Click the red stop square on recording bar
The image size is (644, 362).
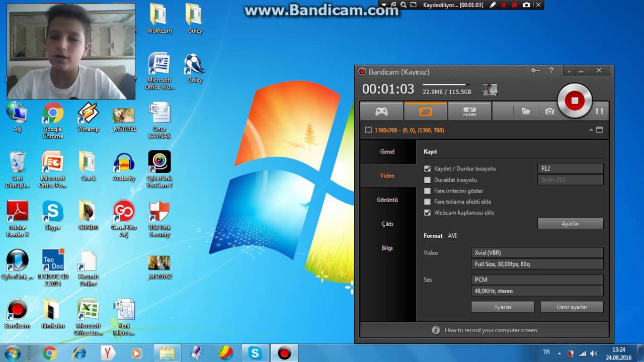[514, 5]
